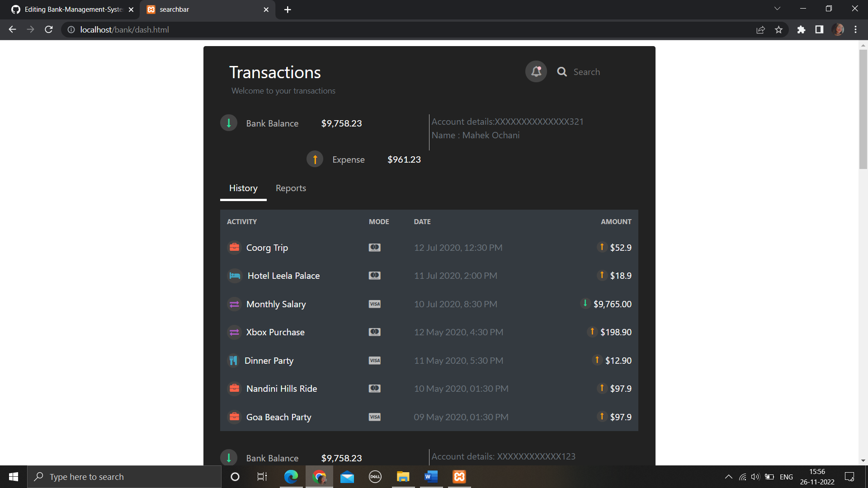The height and width of the screenshot is (488, 868).
Task: Open Microsoft Word from the taskbar
Action: (430, 476)
